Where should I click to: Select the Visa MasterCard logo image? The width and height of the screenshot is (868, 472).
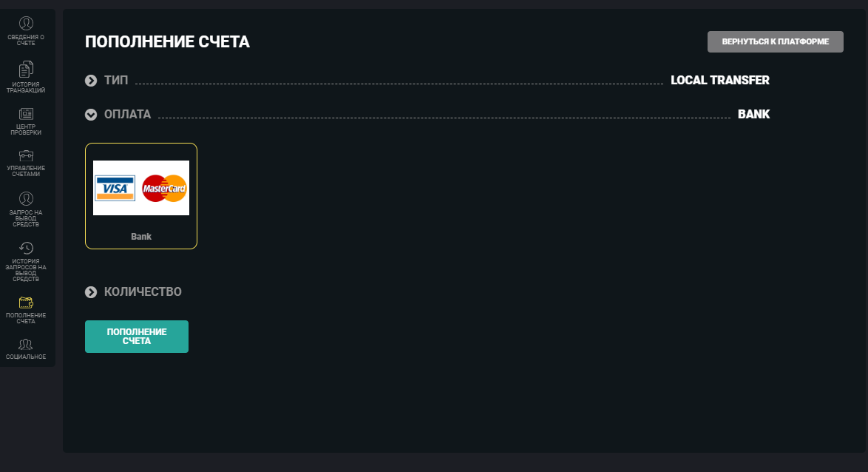[x=141, y=188]
